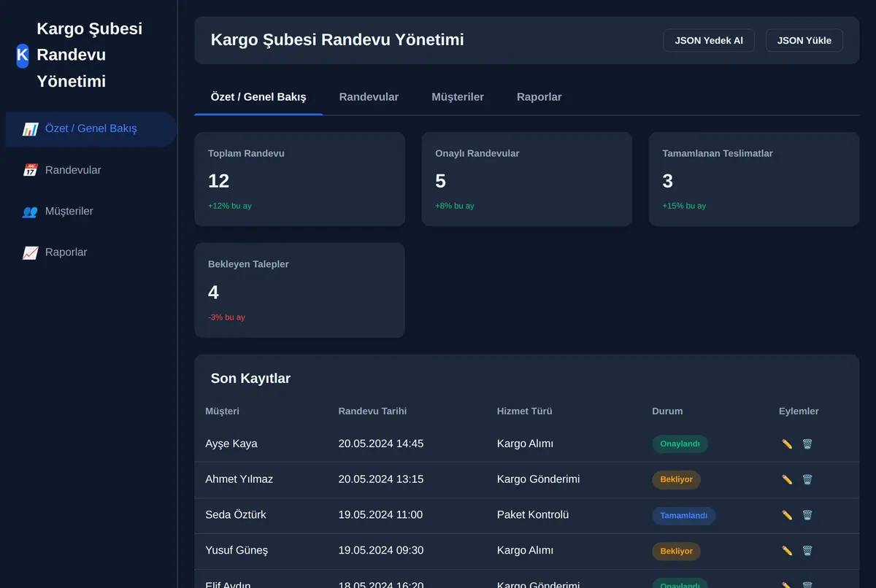
Task: Click the JSON Yedek Al button
Action: tap(709, 41)
